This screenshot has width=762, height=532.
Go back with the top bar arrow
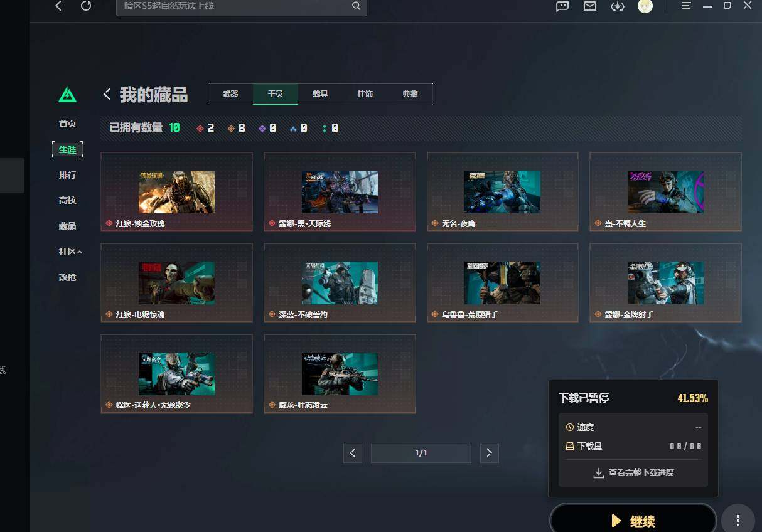click(x=58, y=6)
